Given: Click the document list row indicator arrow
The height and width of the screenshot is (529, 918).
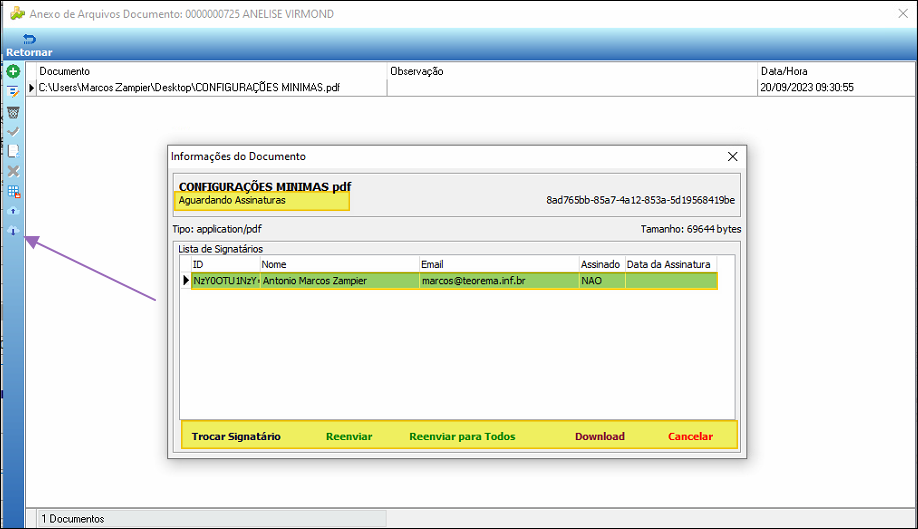Looking at the screenshot, I should pos(32,87).
